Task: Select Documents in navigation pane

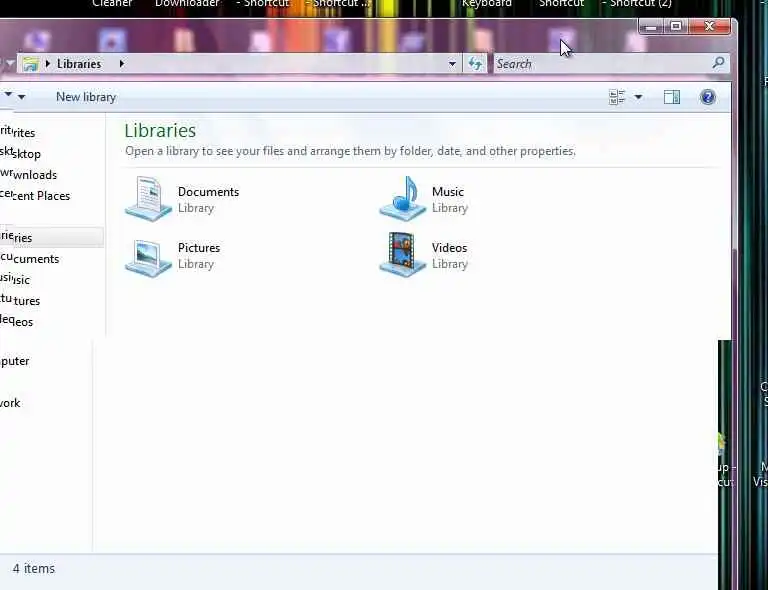Action: (29, 259)
